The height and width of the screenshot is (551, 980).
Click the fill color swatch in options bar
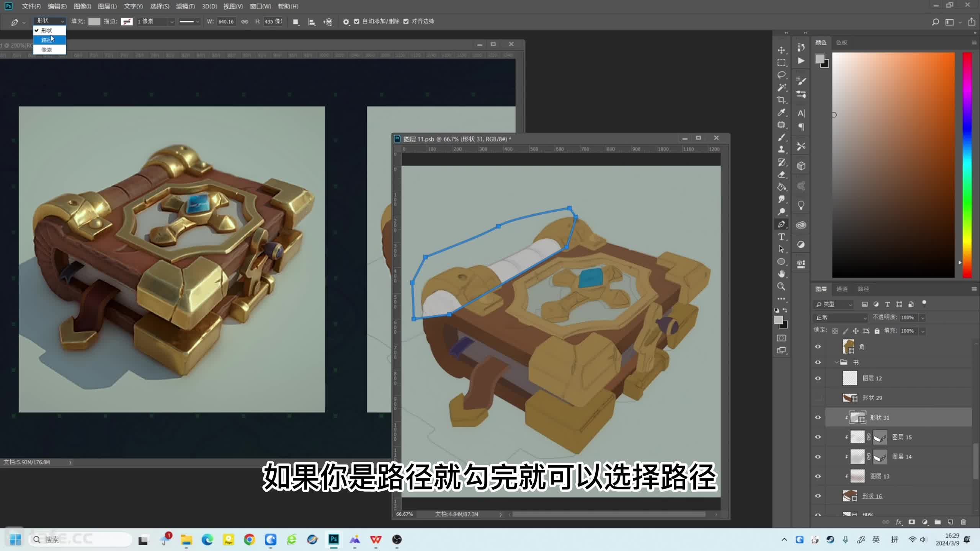[x=94, y=22]
